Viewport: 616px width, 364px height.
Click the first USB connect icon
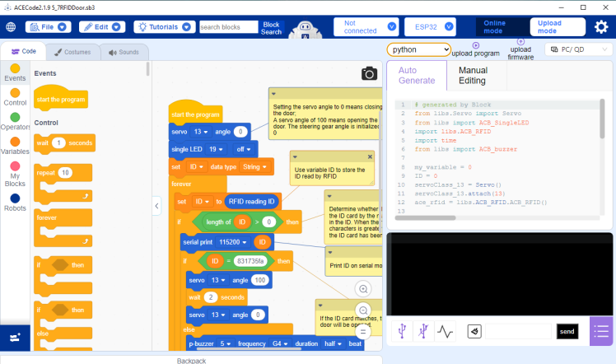point(402,331)
